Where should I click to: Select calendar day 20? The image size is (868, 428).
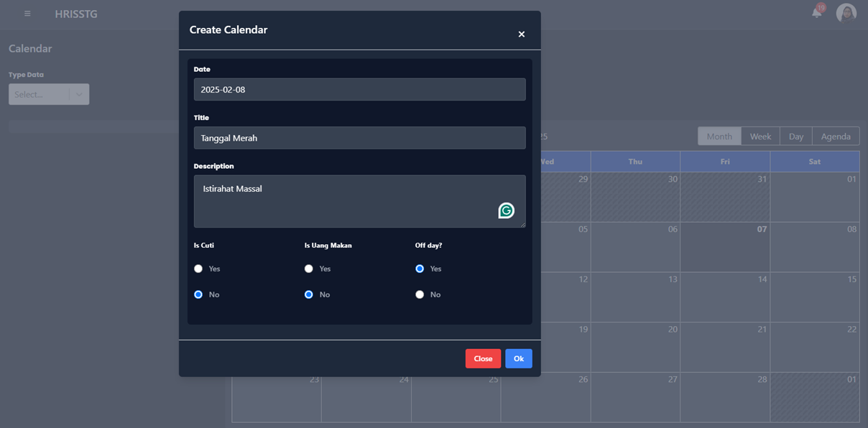tap(635, 347)
